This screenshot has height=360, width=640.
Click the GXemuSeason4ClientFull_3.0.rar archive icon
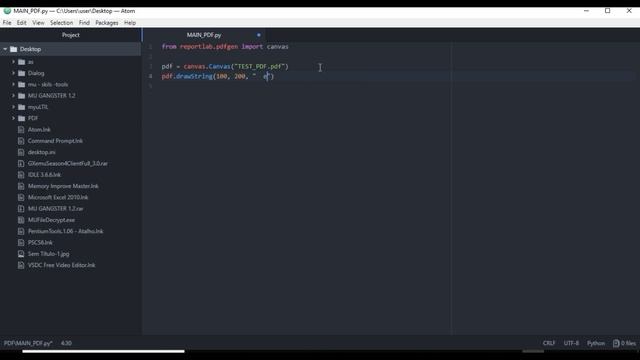pos(21,163)
